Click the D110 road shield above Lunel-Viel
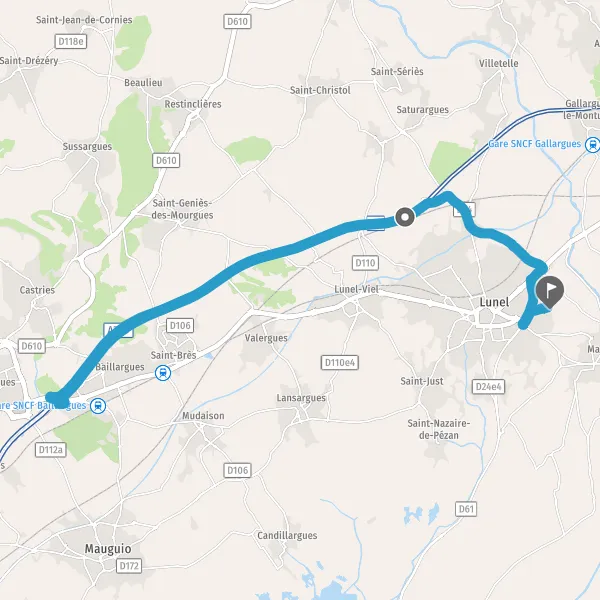600x600 pixels. (x=365, y=263)
